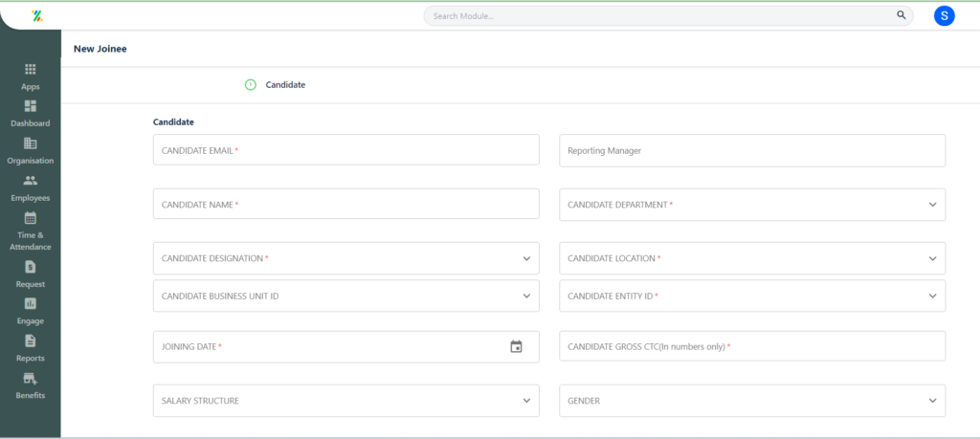Open the user profile avatar S
980x439 pixels.
(x=944, y=15)
